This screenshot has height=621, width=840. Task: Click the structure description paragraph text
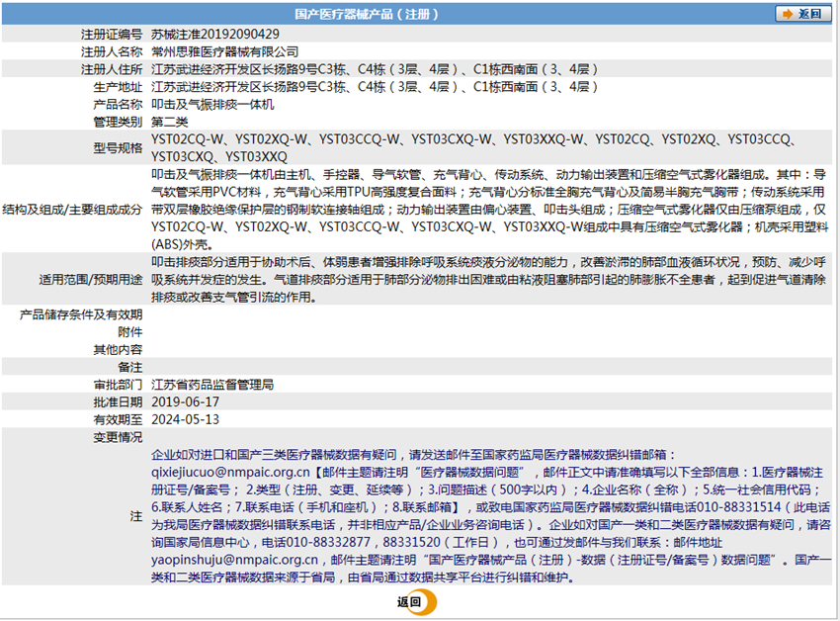tap(489, 210)
